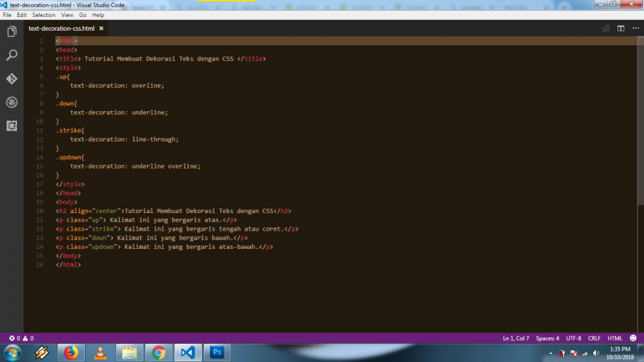
Task: Change file encoding via UTF-8
Action: click(x=574, y=338)
